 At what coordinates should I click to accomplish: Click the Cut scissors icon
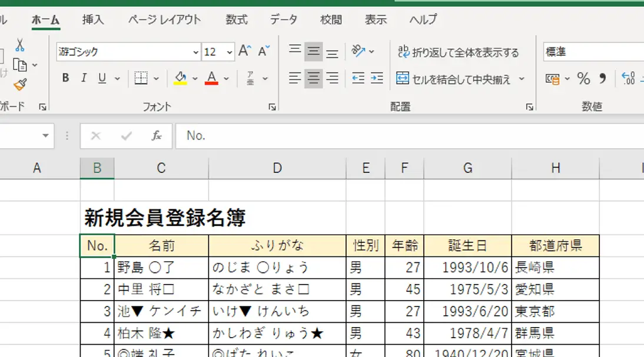tap(19, 46)
